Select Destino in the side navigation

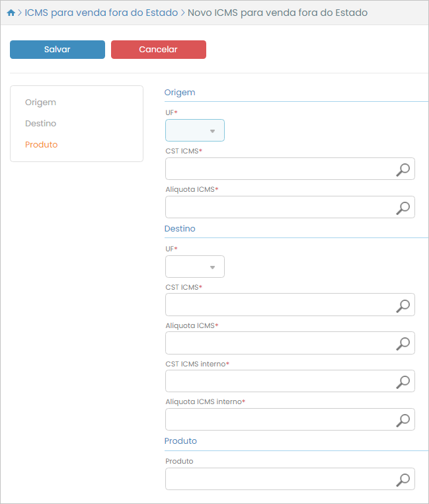tap(40, 124)
